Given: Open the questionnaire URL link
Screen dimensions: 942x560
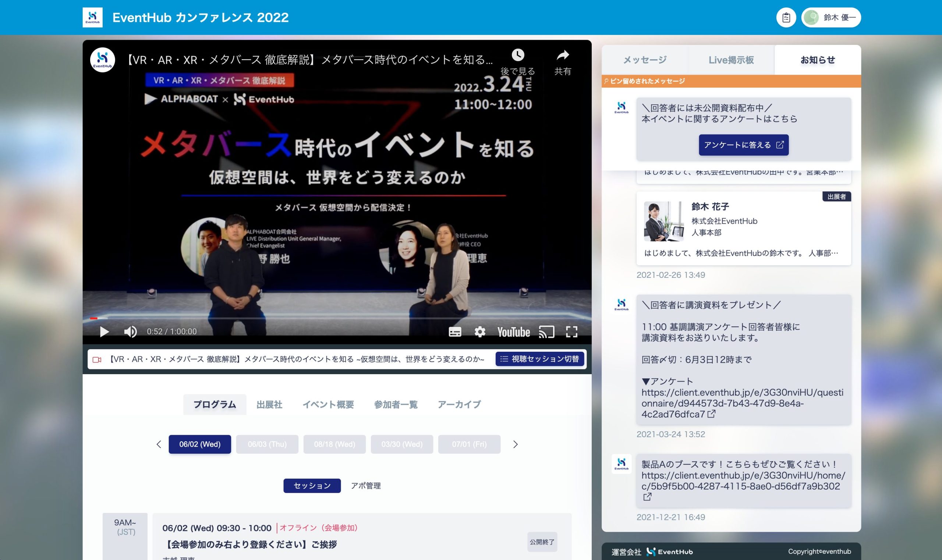Looking at the screenshot, I should [x=742, y=403].
